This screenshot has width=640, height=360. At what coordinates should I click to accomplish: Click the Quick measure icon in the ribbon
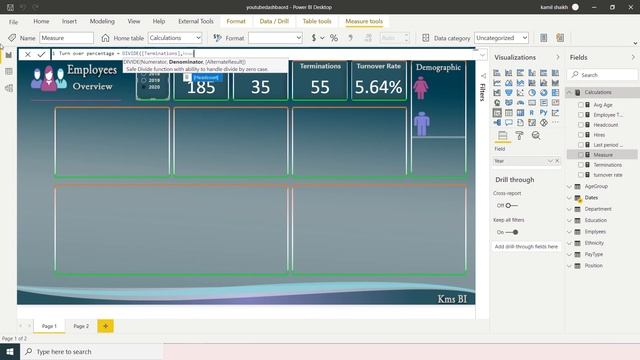560,38
